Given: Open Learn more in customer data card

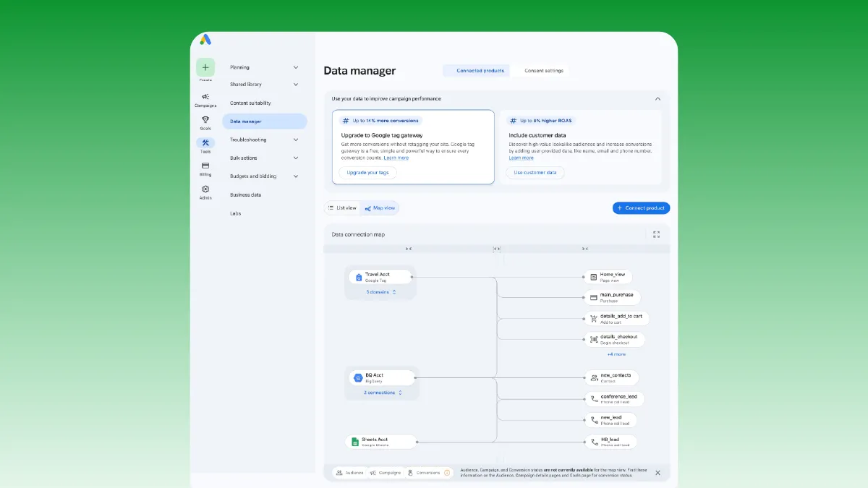Looking at the screenshot, I should (x=521, y=158).
